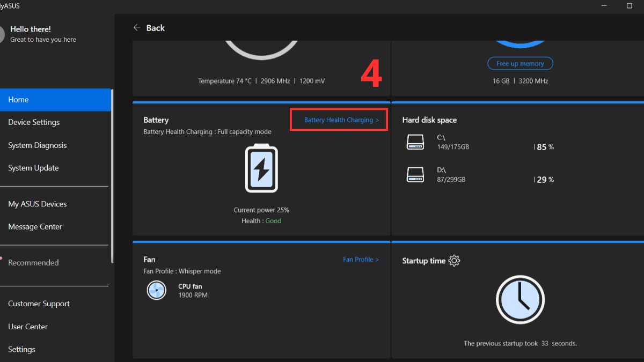Open System Update in the sidebar
The width and height of the screenshot is (644, 362).
(33, 168)
